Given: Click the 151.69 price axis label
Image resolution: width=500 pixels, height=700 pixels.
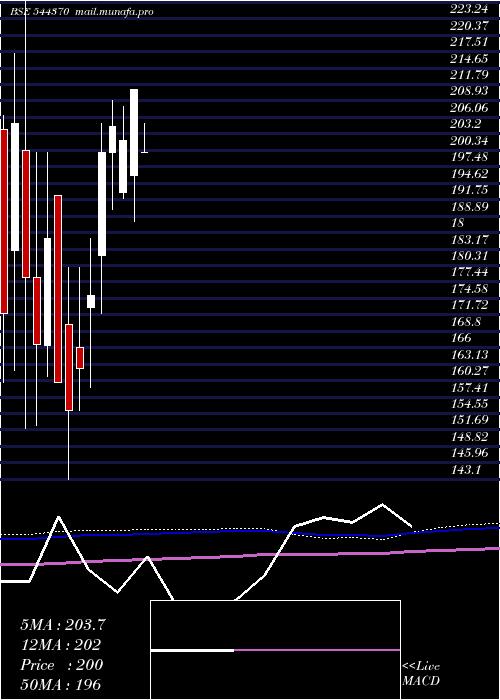Looking at the screenshot, I should 468,420.
